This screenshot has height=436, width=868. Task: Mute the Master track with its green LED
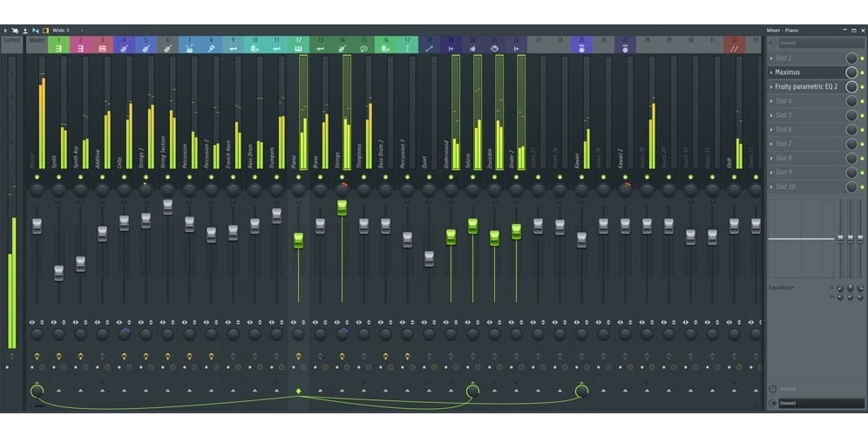[37, 177]
